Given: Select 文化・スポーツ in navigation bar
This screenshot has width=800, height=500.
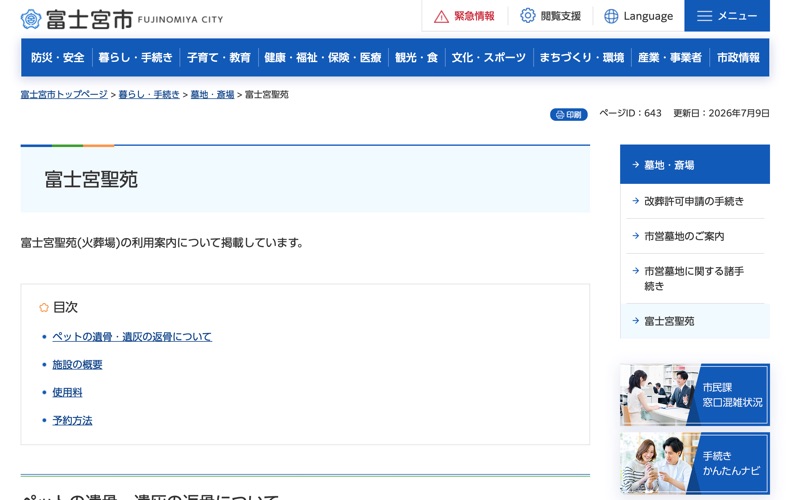Looking at the screenshot, I should coord(489,58).
